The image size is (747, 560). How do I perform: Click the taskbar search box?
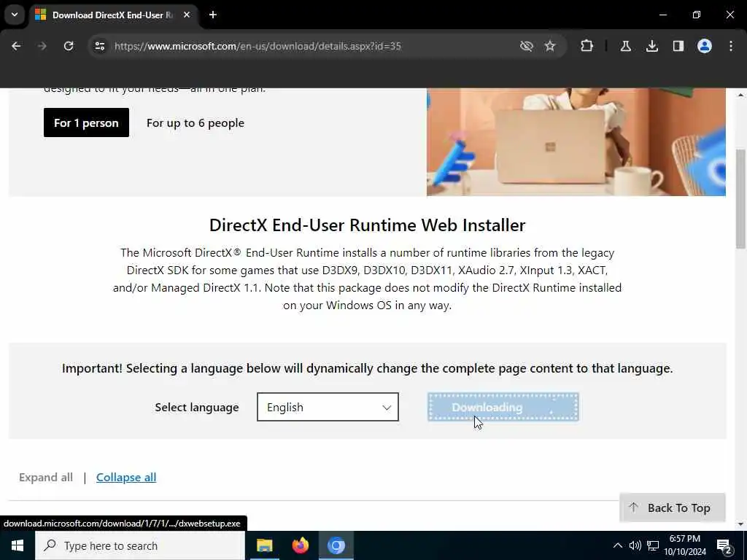point(140,545)
